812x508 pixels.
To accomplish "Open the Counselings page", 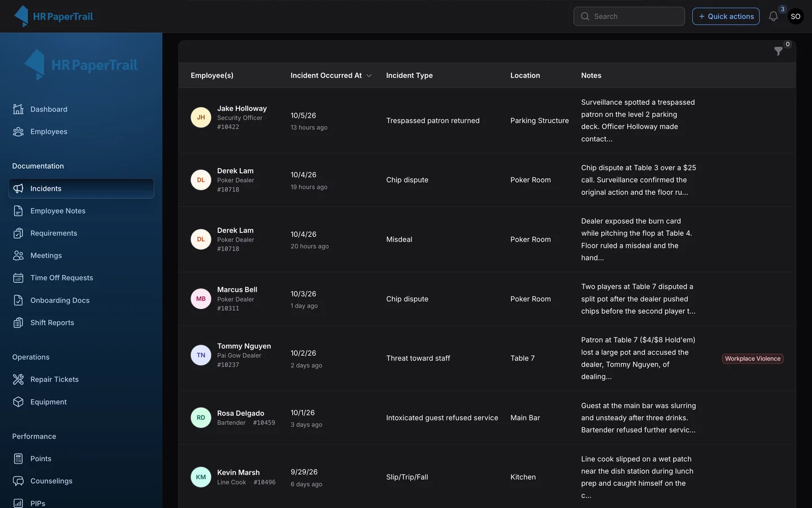I will [81, 481].
